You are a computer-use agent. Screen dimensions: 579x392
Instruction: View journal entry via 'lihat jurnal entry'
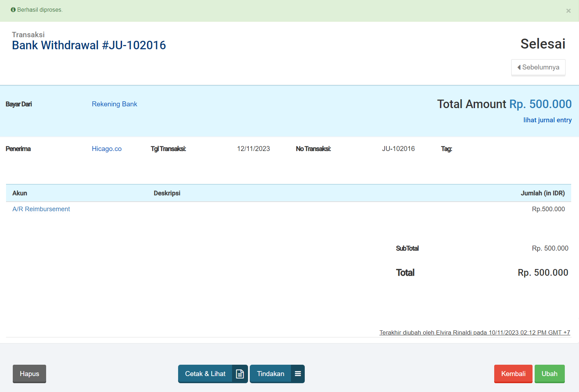(x=547, y=120)
